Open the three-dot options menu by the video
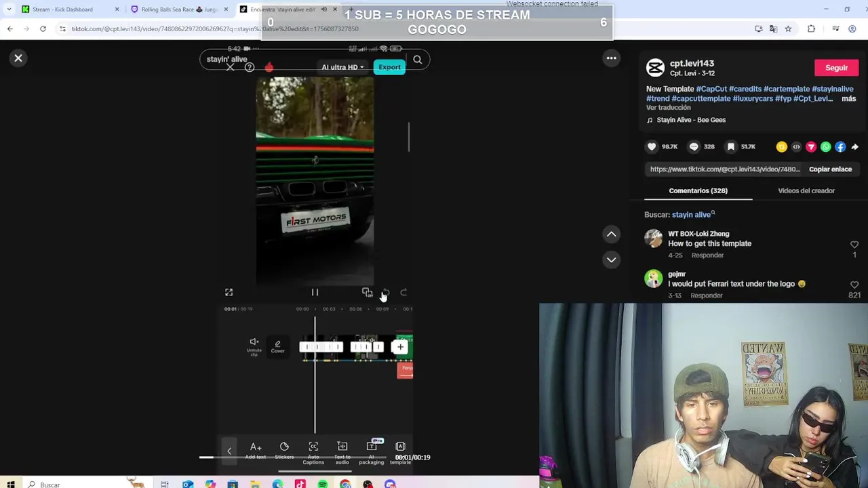 [x=611, y=58]
